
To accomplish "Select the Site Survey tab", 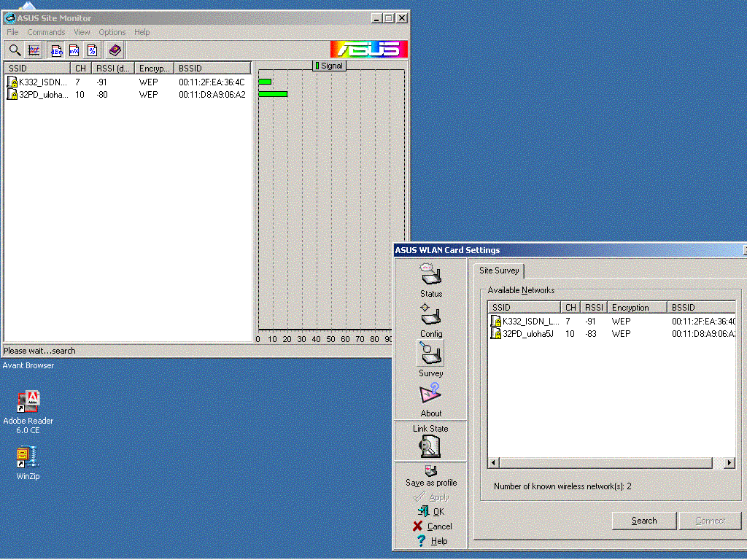I will coord(499,271).
